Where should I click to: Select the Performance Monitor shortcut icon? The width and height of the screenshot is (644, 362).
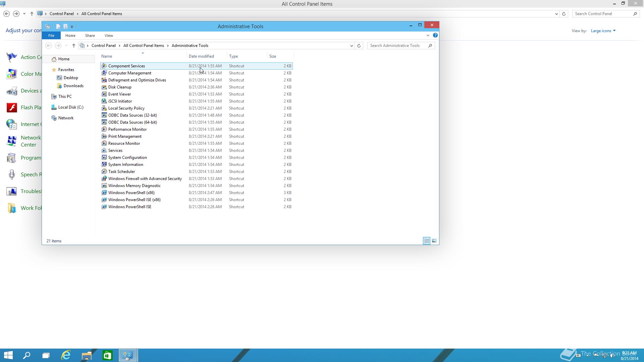click(x=104, y=129)
